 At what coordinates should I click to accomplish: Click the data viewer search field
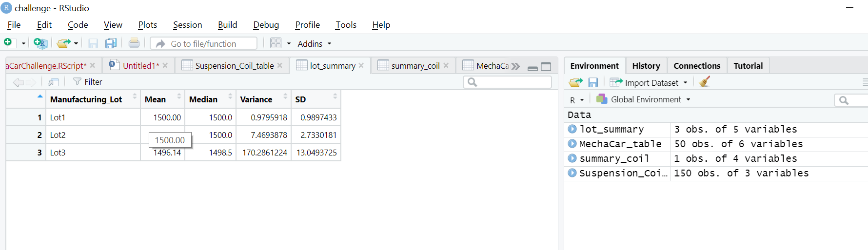coord(507,82)
